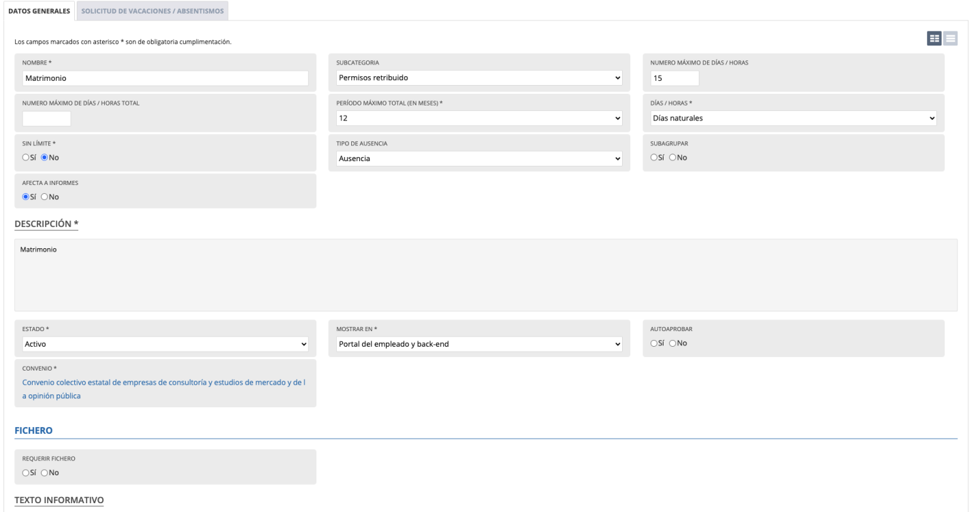Screen dimensions: 980x512
Task: Open Solicitud de Vacaciones / Absentismos tab
Action: 152,10
